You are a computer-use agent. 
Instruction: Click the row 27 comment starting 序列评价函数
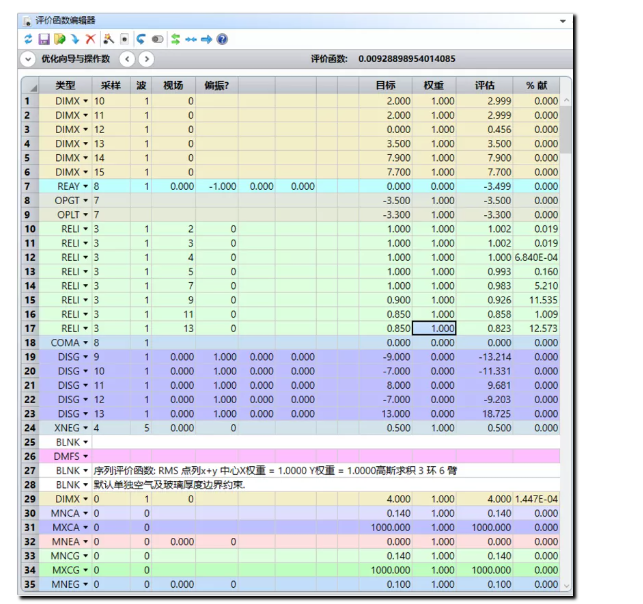[x=275, y=471]
